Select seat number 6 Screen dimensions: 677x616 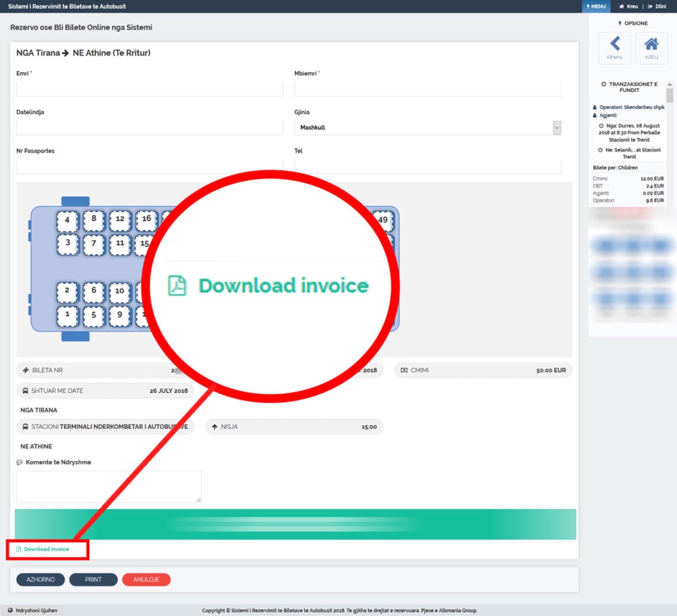click(94, 292)
